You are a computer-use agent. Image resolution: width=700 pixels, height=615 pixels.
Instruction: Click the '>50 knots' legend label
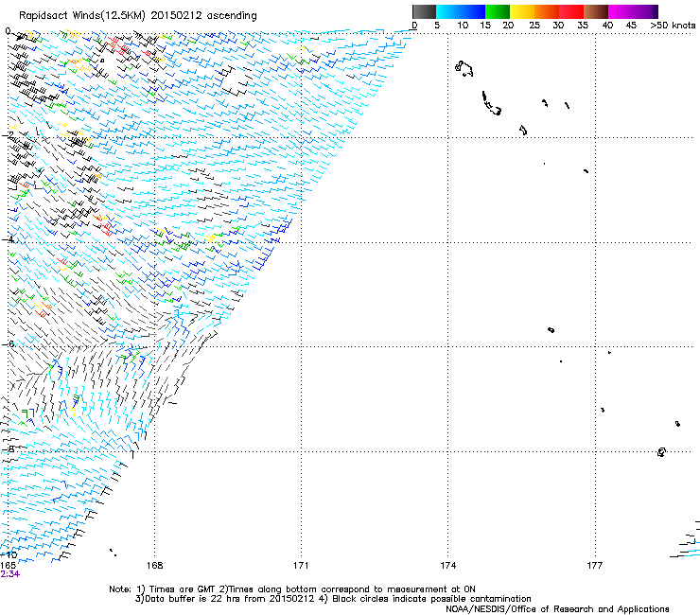(x=673, y=26)
